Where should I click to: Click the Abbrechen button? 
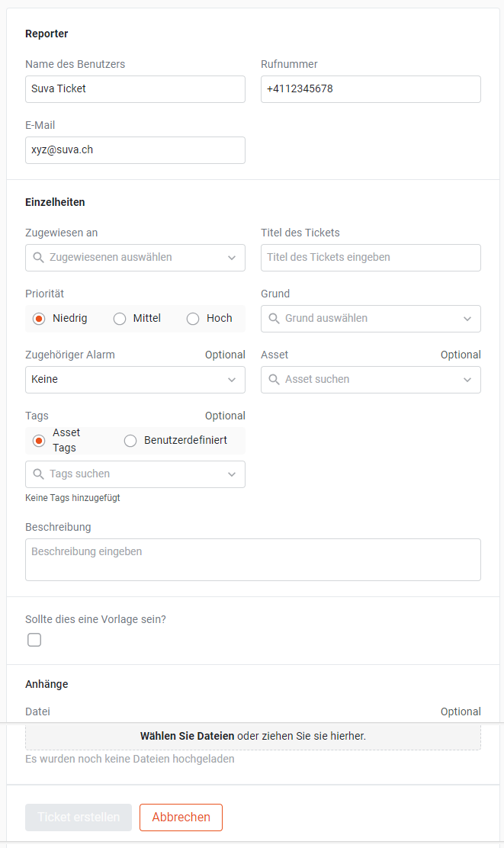[181, 817]
